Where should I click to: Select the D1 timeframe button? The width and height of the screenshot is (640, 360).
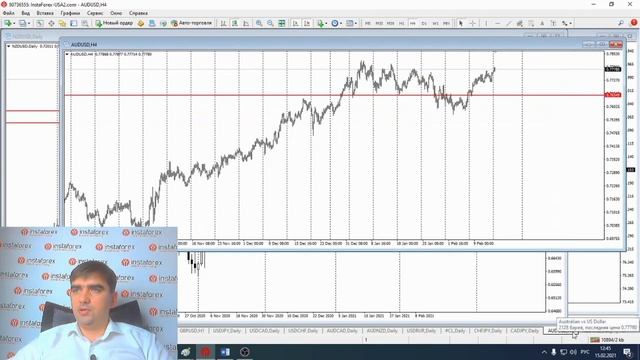pyautogui.click(x=424, y=23)
